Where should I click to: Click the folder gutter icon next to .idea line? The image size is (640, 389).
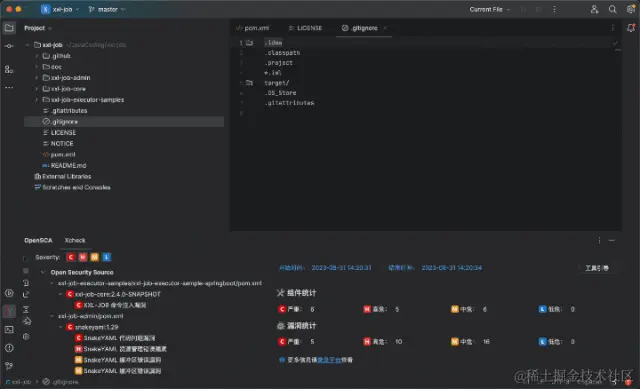click(x=249, y=42)
